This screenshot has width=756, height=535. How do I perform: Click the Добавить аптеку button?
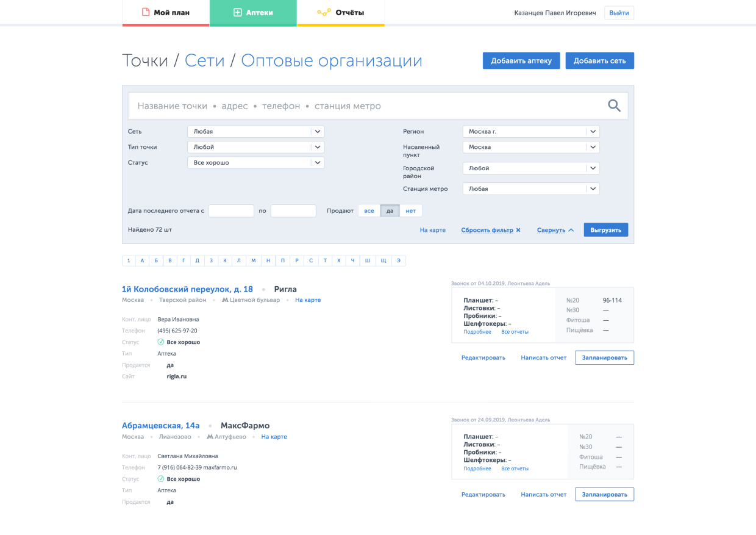(x=521, y=60)
